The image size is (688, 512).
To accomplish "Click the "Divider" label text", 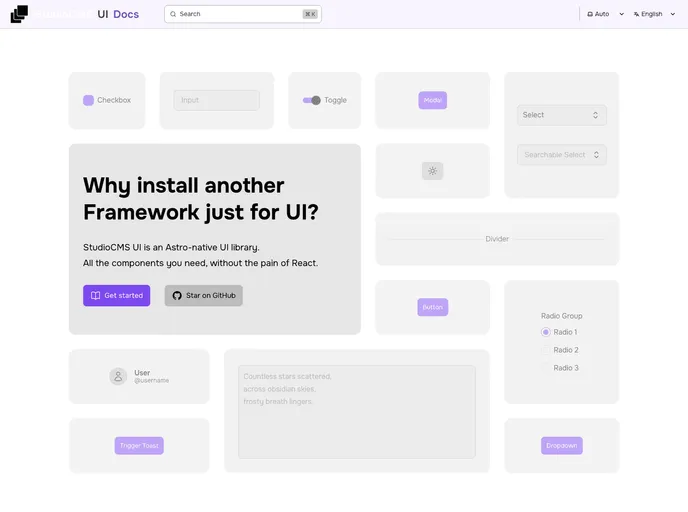I will pyautogui.click(x=497, y=239).
